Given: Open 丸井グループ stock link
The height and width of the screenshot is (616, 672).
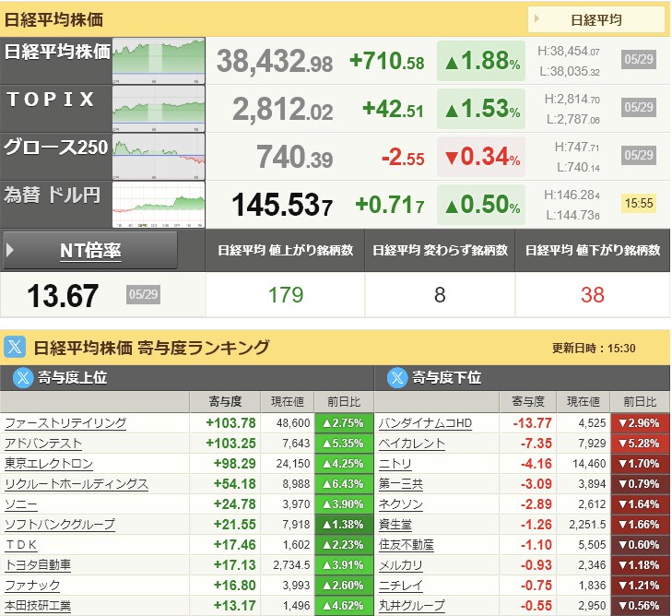Looking at the screenshot, I should 412,606.
